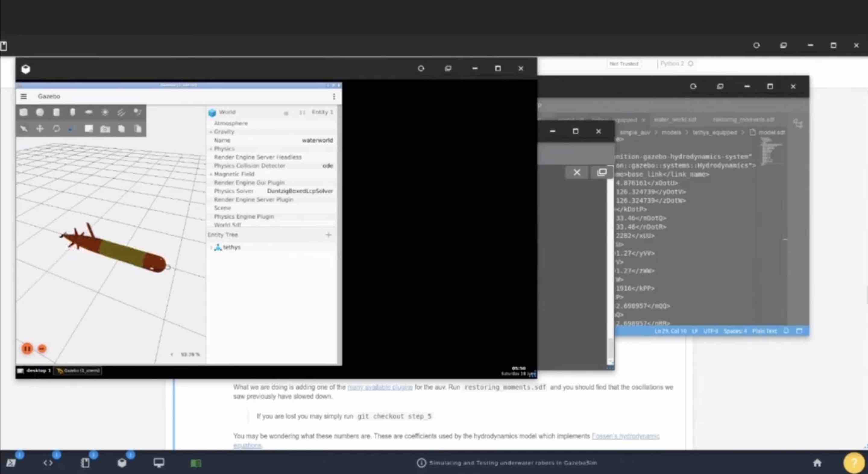The width and height of the screenshot is (868, 474).
Task: Close the tethys_equipped editor tab
Action: [643, 120]
